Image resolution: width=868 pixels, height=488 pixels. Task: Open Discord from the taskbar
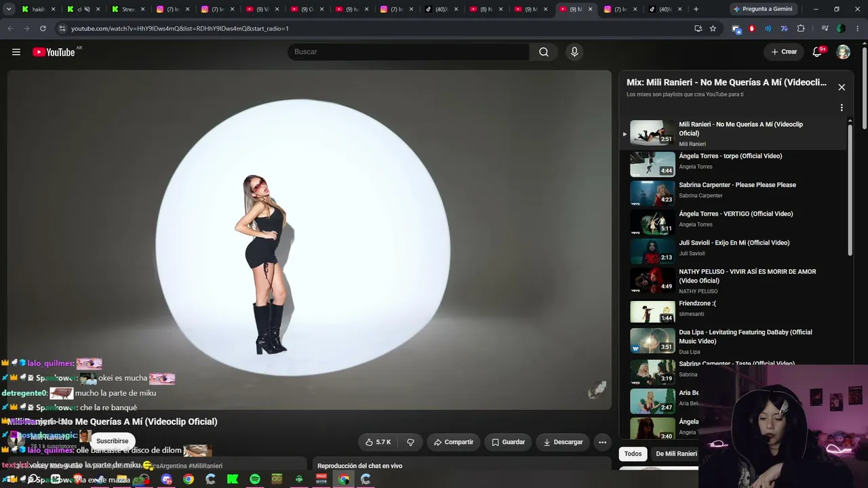[167, 479]
